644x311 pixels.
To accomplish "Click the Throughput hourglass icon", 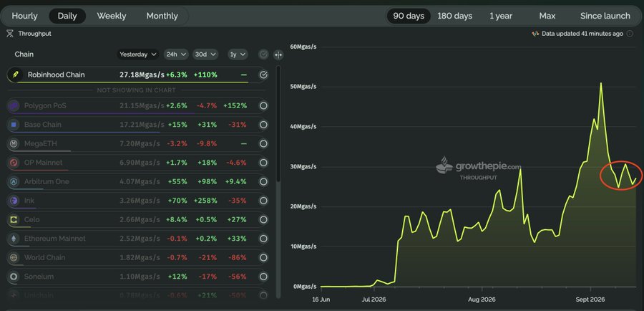I will tap(11, 34).
